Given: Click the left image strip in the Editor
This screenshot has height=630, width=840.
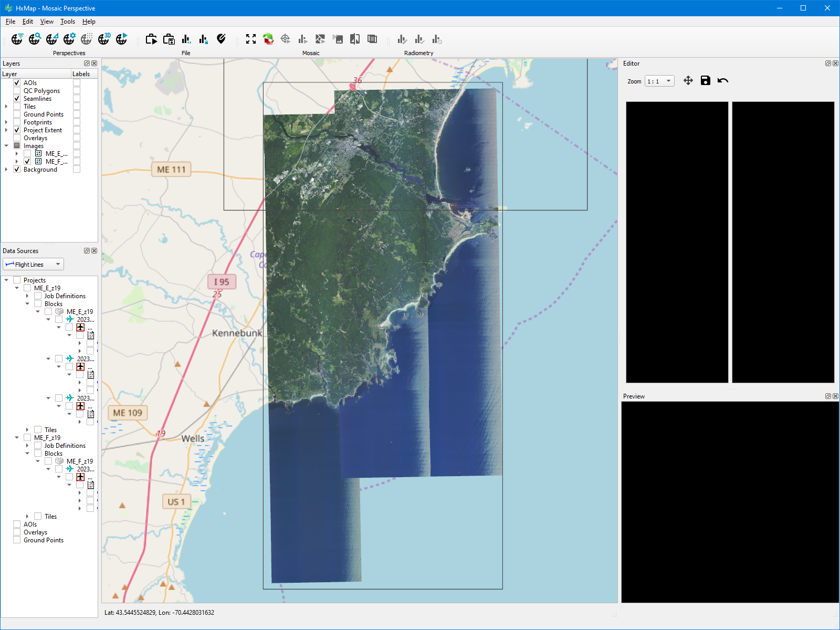Looking at the screenshot, I should [x=677, y=241].
